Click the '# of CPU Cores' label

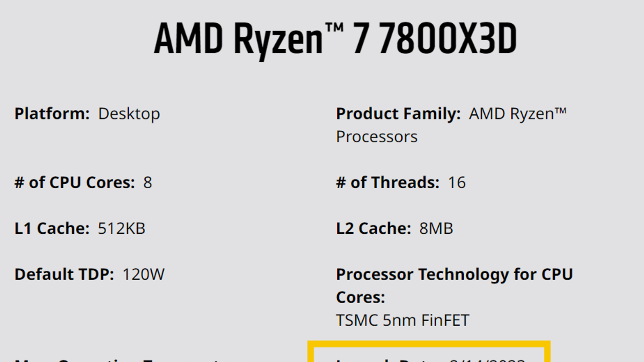tap(74, 183)
